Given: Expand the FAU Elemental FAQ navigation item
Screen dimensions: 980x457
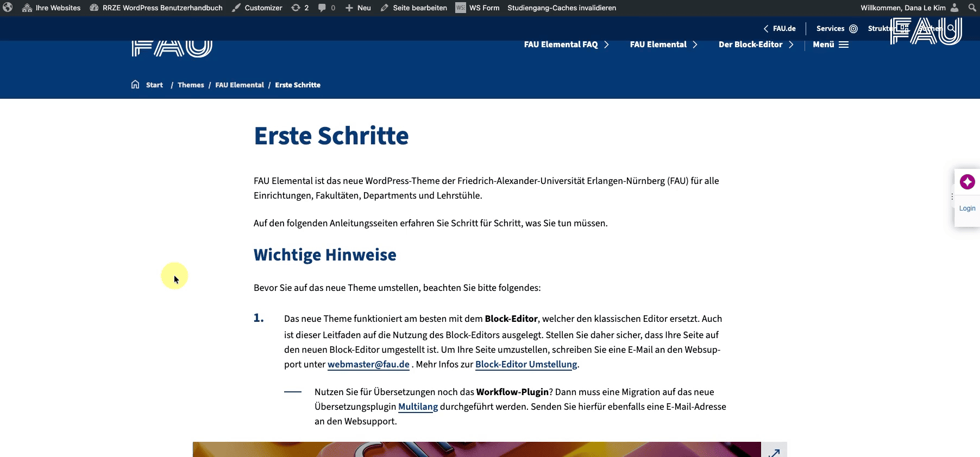Looking at the screenshot, I should coord(567,45).
